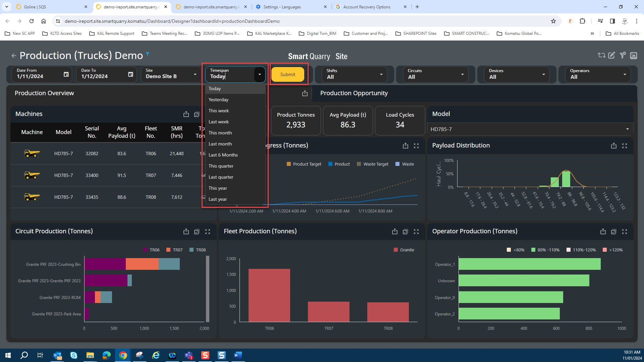Open File Explorer from the taskbar
Viewport: 644px width, 362px height.
point(90,355)
